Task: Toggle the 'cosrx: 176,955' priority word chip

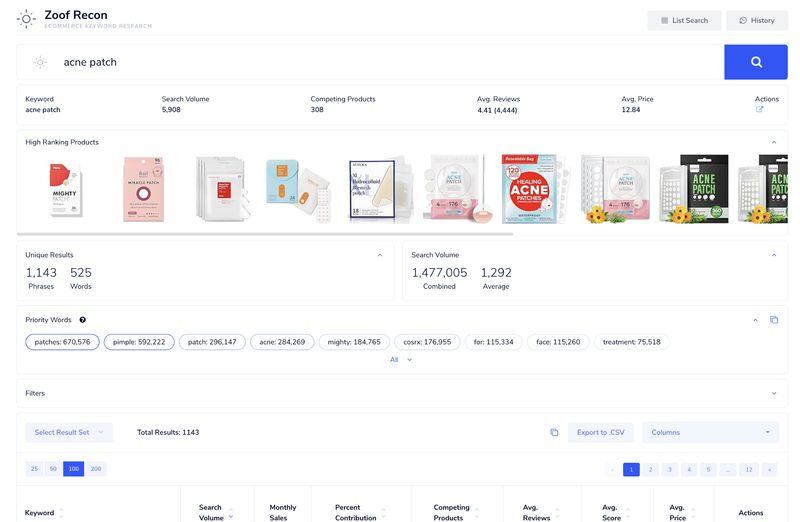Action: tap(427, 342)
